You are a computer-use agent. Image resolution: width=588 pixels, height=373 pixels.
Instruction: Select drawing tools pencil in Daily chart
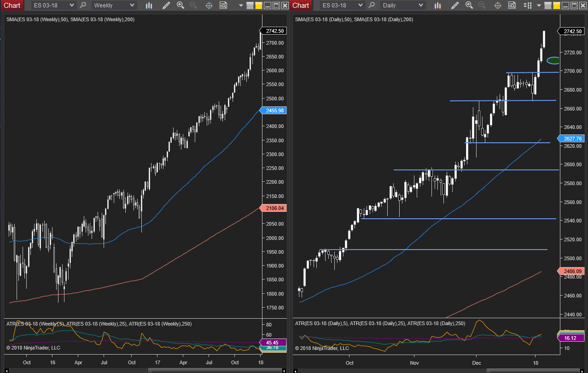tap(455, 6)
